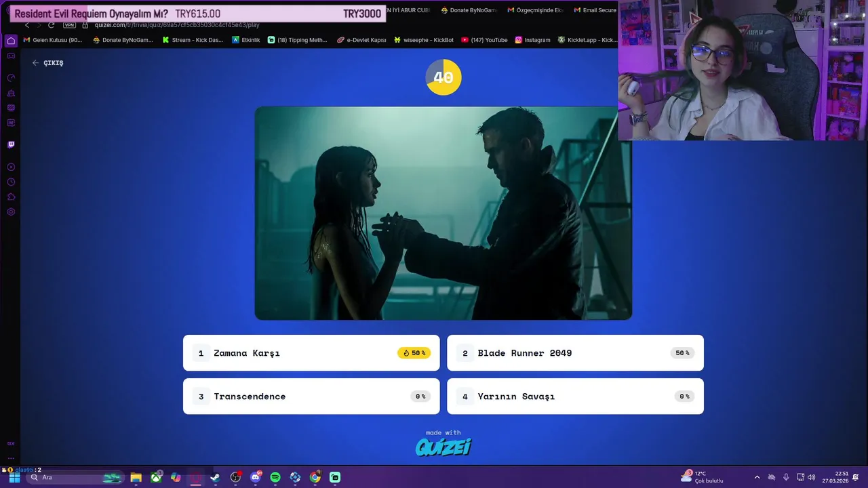Open the sidebar player circle icon
This screenshot has height=488, width=868.
click(x=11, y=167)
